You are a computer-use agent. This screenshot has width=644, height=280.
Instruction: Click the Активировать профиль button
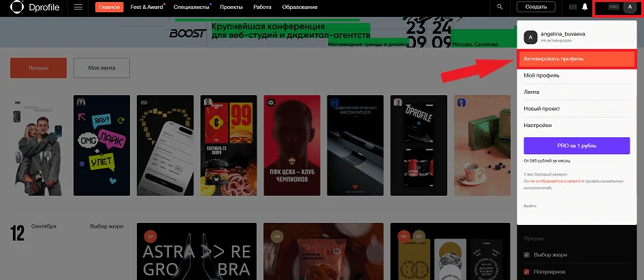[x=577, y=59]
